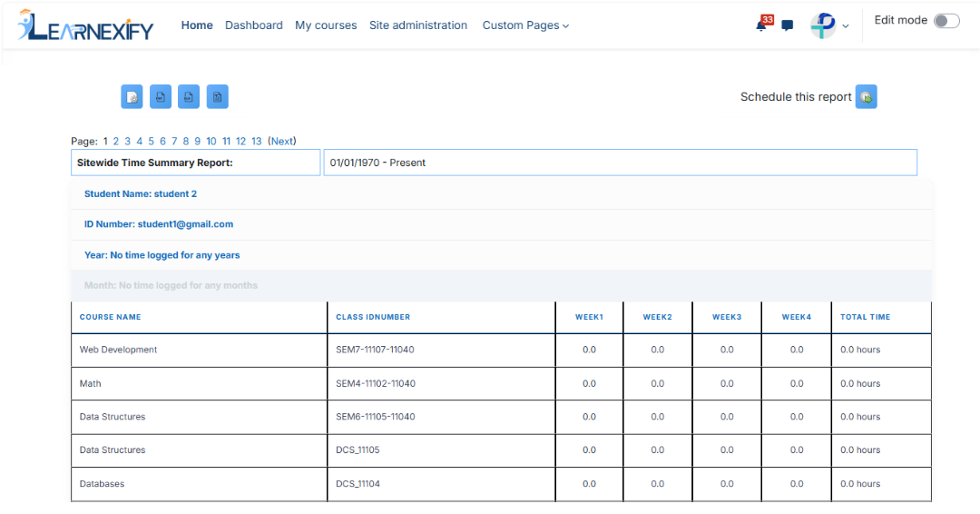
Task: Open notifications bell with 33 badge
Action: click(763, 24)
